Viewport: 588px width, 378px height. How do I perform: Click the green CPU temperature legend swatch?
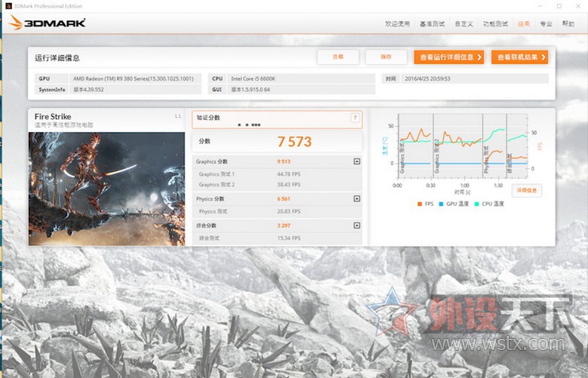pos(476,204)
